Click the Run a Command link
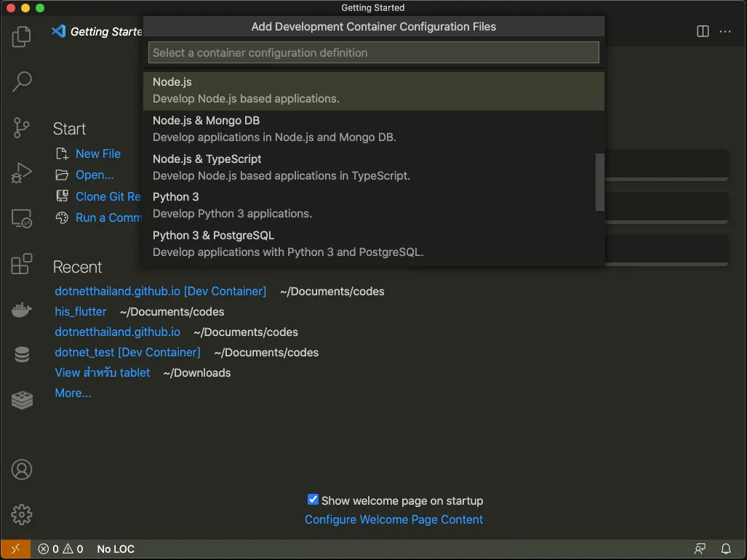The image size is (747, 560). coord(108,217)
